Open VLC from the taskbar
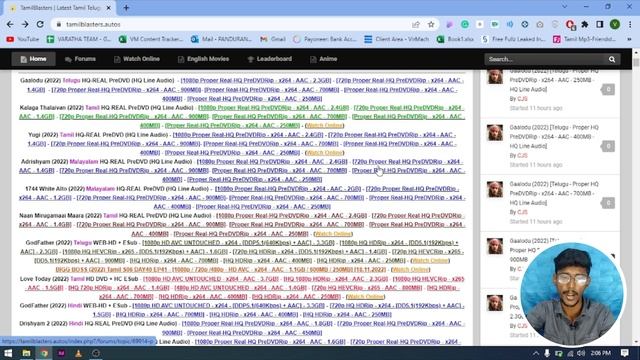Viewport: 640px width, 360px height. pos(78,353)
